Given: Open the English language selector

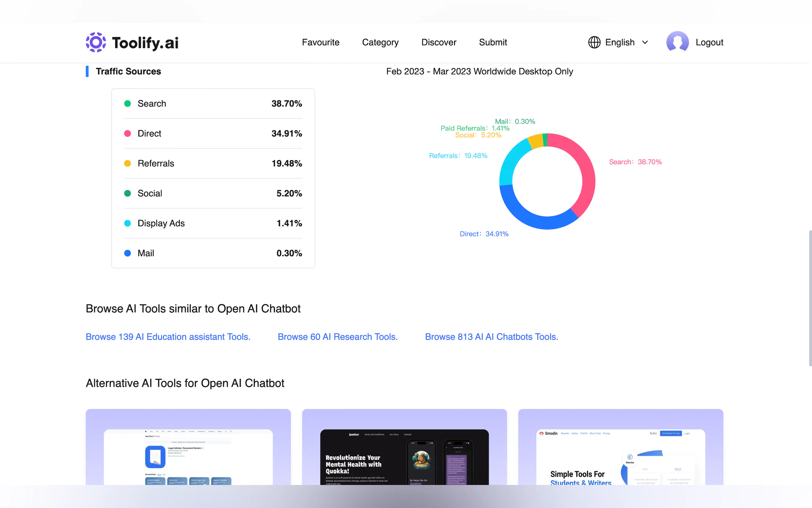Looking at the screenshot, I should pos(619,42).
